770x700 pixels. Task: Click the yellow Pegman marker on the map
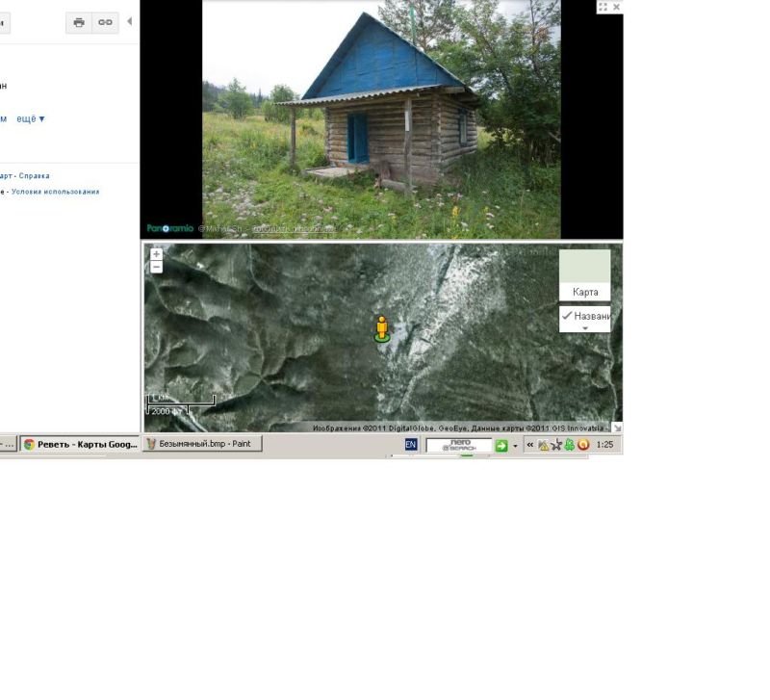tap(382, 329)
